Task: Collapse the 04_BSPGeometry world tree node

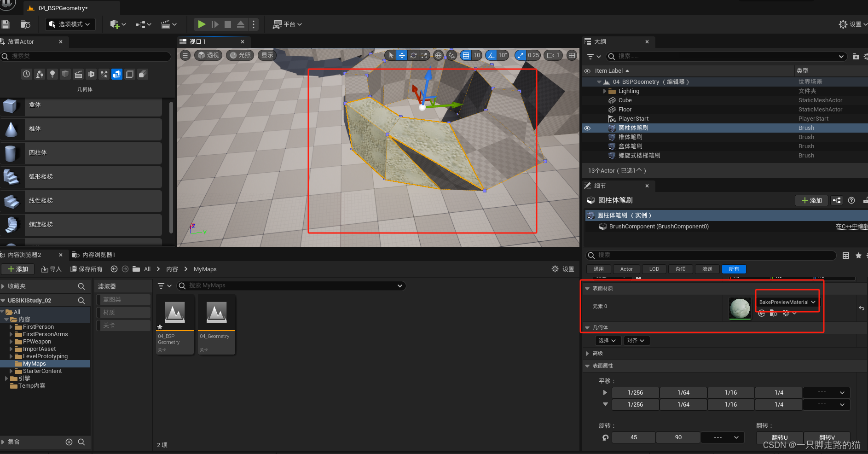Action: [x=599, y=82]
